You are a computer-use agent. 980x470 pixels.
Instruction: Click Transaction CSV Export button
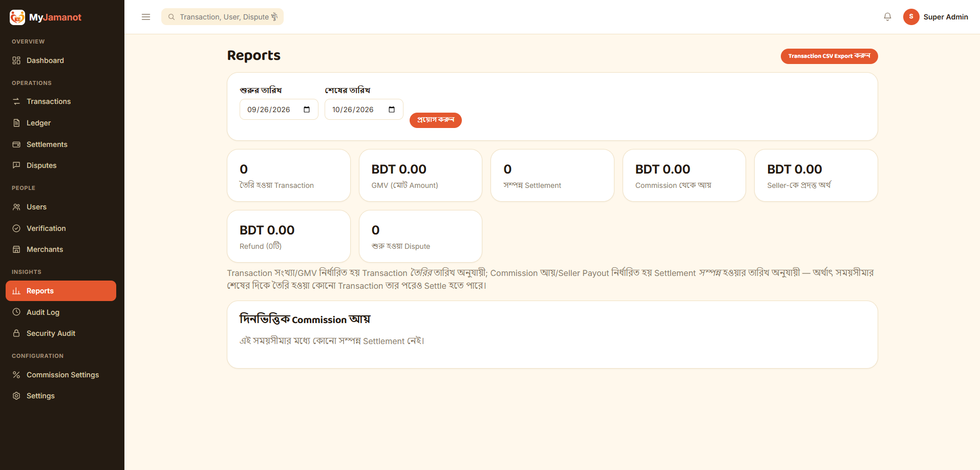pyautogui.click(x=829, y=56)
